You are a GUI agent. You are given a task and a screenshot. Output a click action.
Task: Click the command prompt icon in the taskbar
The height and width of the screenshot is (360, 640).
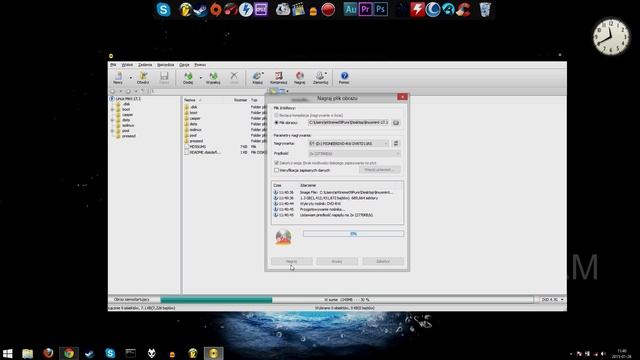pyautogui.click(x=131, y=353)
